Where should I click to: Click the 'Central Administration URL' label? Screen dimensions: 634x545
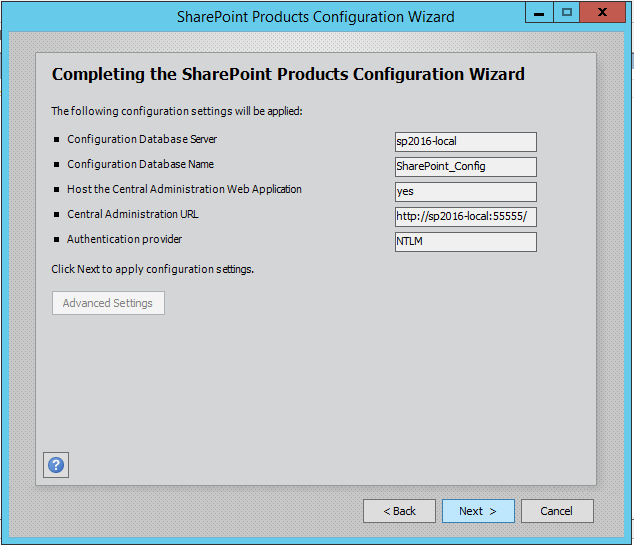tap(133, 214)
